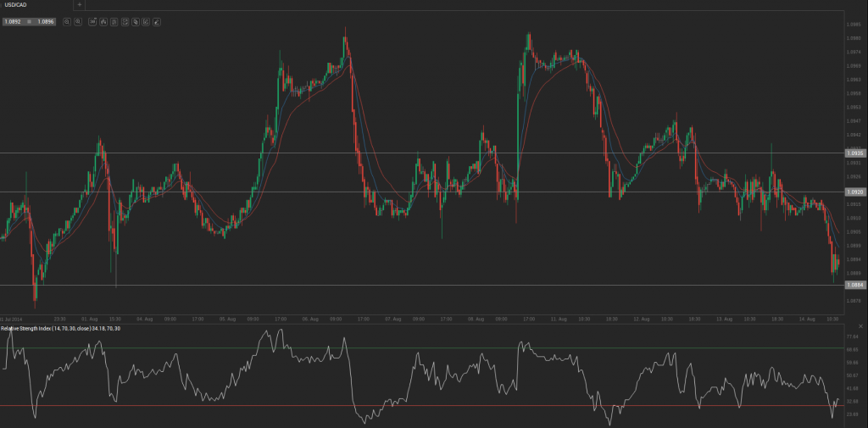Click the red RSI oversold level line
Image resolution: width=868 pixels, height=428 pixels.
point(420,406)
